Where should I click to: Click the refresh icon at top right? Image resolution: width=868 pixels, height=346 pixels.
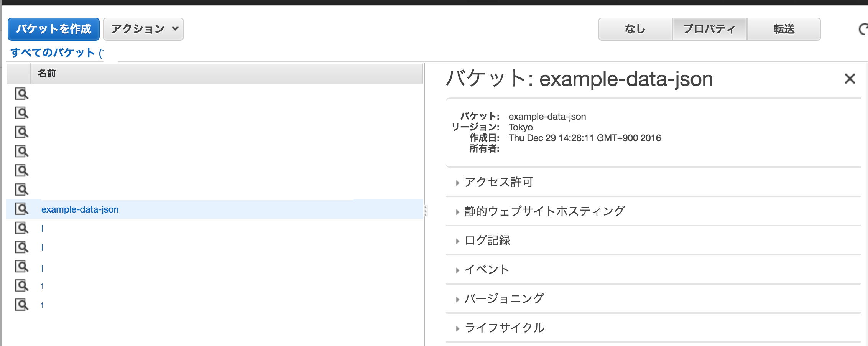[x=863, y=29]
